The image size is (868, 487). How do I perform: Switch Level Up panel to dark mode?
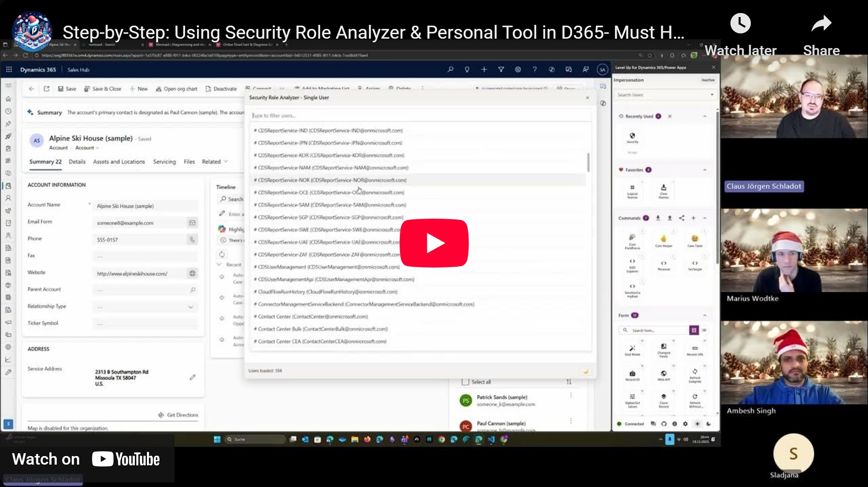[x=708, y=423]
